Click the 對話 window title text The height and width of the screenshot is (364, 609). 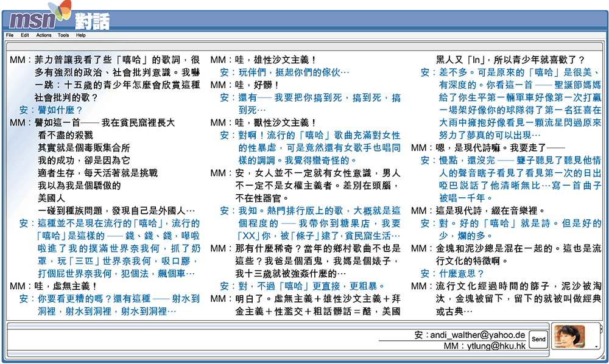(93, 23)
